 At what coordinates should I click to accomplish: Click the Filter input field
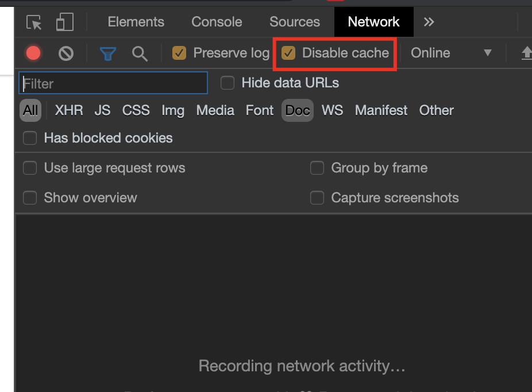113,83
